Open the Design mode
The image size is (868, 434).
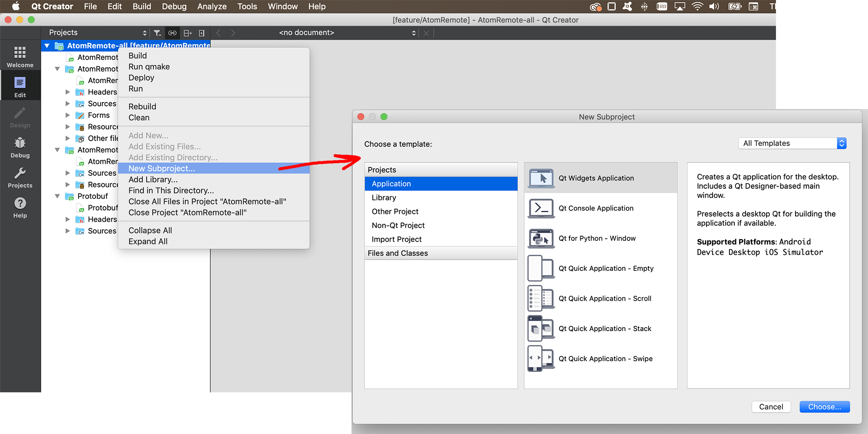20,117
